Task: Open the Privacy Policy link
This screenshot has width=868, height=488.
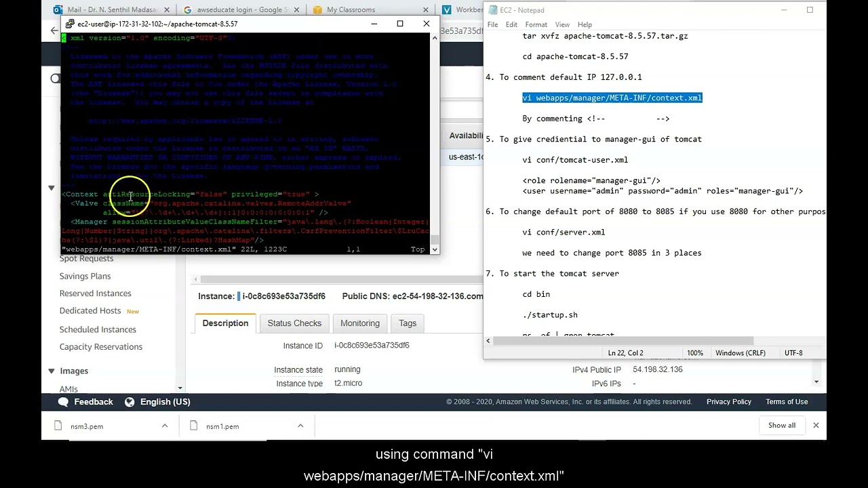Action: (729, 402)
